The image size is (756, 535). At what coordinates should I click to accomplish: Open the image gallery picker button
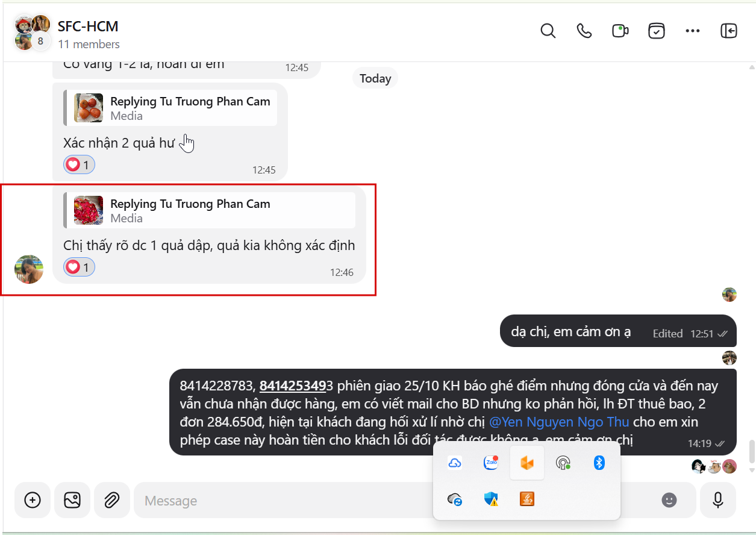72,500
